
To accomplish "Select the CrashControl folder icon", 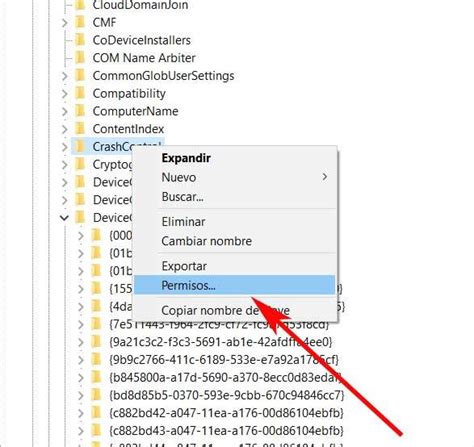I will (x=80, y=146).
